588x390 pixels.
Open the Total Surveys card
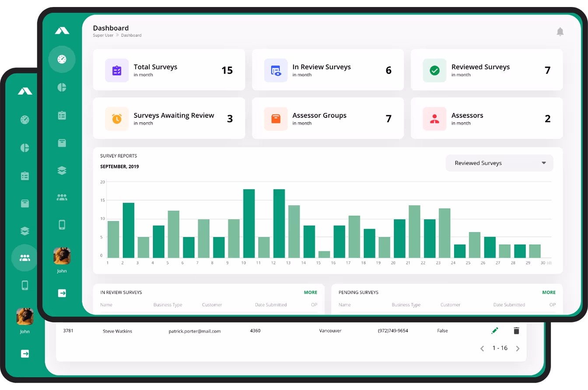(169, 70)
